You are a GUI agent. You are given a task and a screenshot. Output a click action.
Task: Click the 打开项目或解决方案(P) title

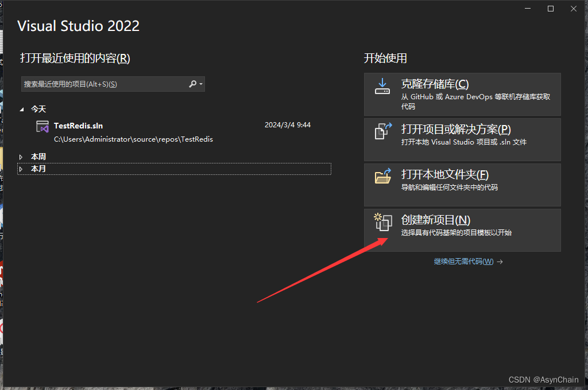point(456,129)
